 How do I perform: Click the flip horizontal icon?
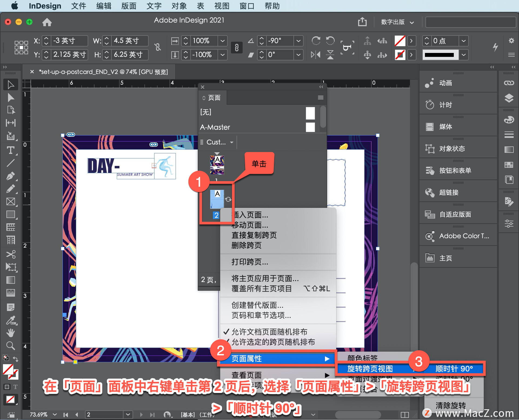tap(316, 55)
